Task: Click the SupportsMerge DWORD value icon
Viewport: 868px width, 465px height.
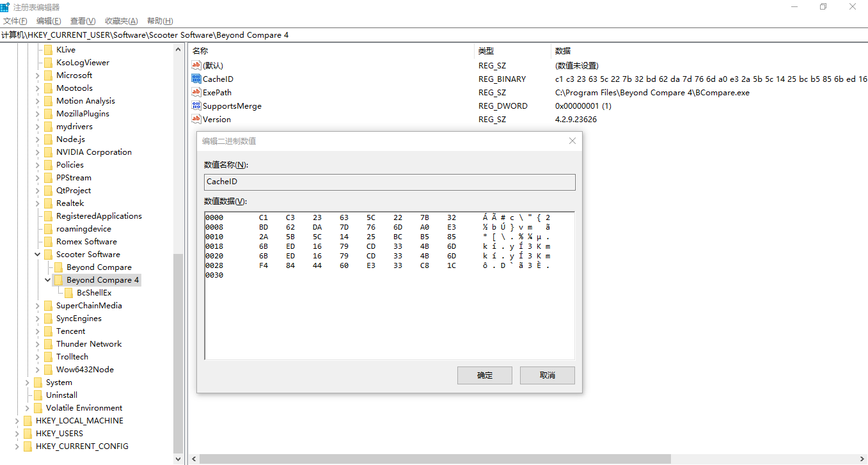Action: 196,106
